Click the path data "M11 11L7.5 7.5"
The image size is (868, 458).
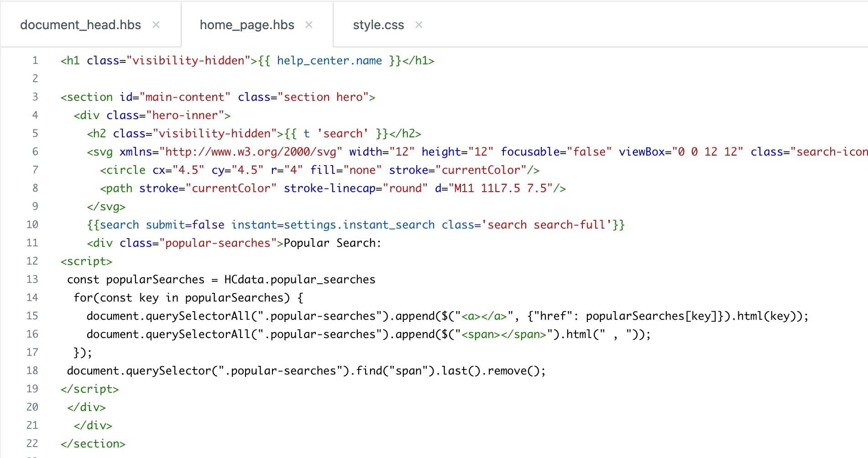[501, 188]
